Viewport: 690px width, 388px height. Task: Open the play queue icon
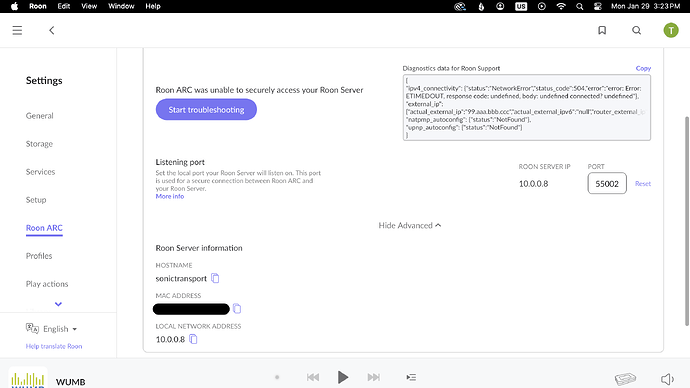[411, 377]
